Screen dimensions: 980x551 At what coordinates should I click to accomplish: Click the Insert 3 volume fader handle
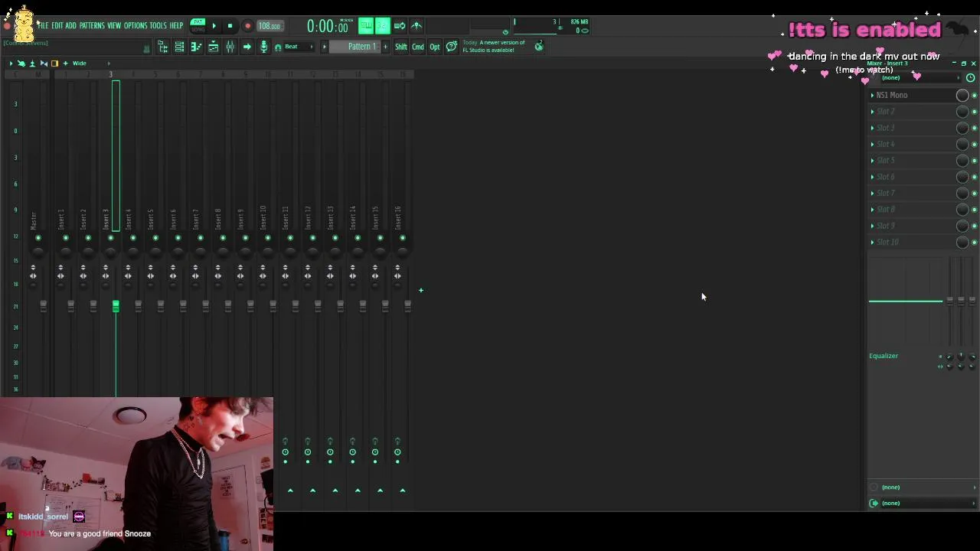point(116,306)
